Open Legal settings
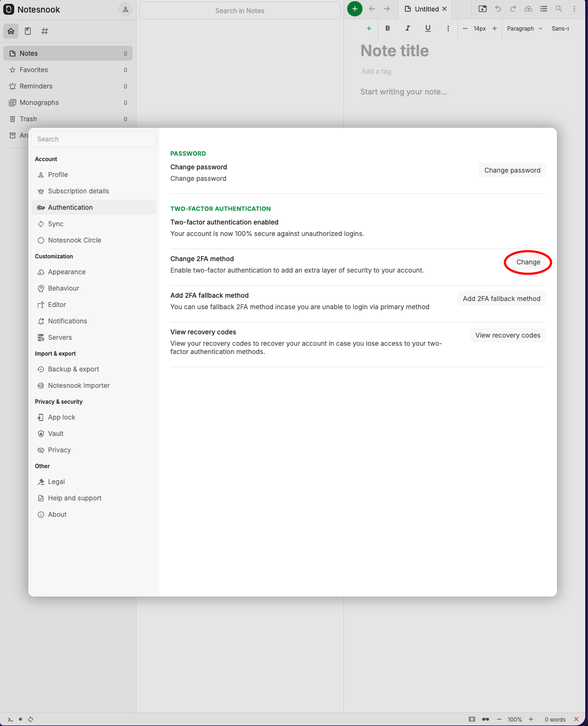Image resolution: width=588 pixels, height=726 pixels. tap(94, 482)
